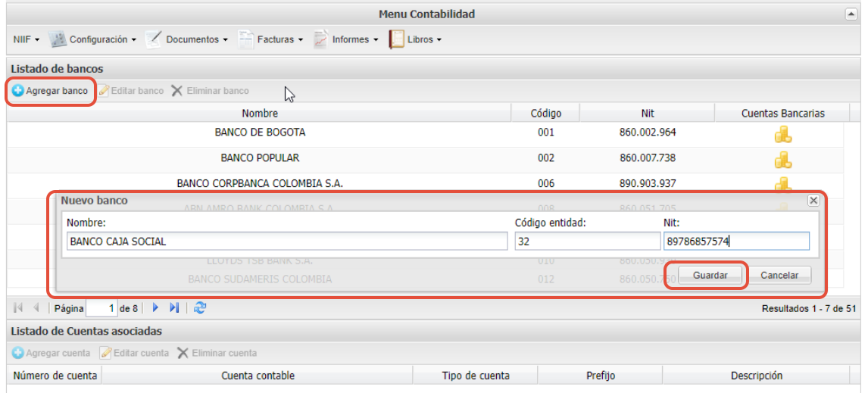868x393 pixels.
Task: Click Nit value 860.002.964
Action: click(x=648, y=133)
